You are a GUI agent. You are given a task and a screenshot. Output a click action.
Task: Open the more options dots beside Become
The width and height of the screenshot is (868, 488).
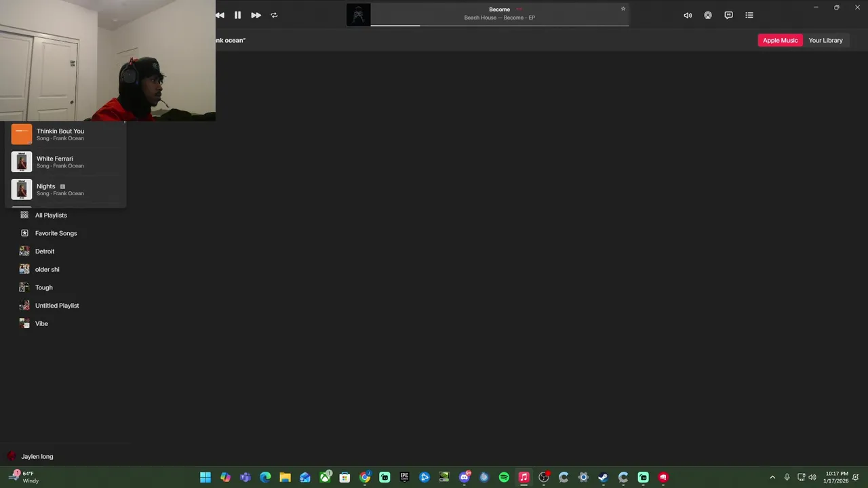[x=519, y=9]
